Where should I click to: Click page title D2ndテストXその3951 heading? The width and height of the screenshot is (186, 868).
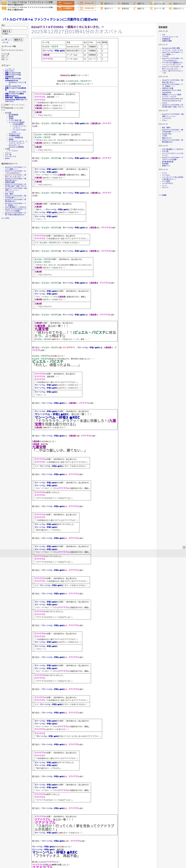coord(68,27)
